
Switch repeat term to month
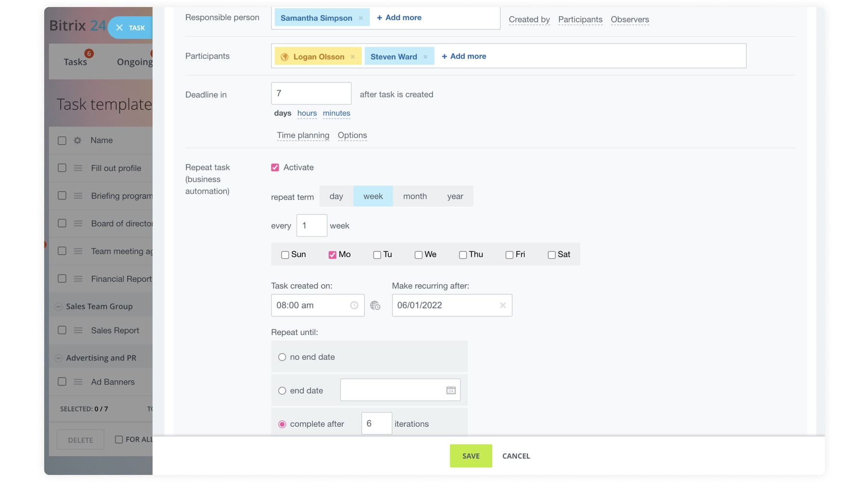pyautogui.click(x=415, y=196)
